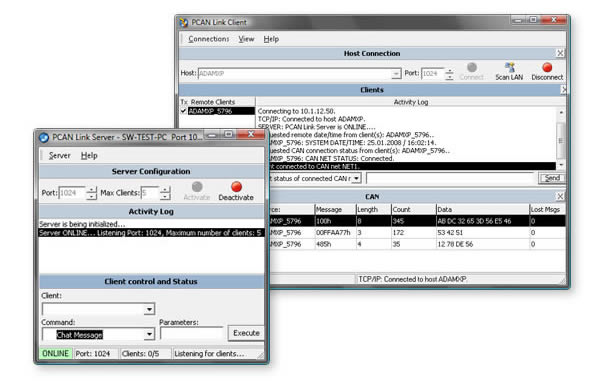600x384 pixels.
Task: Increase the Port value in Host Connection
Action: point(450,71)
